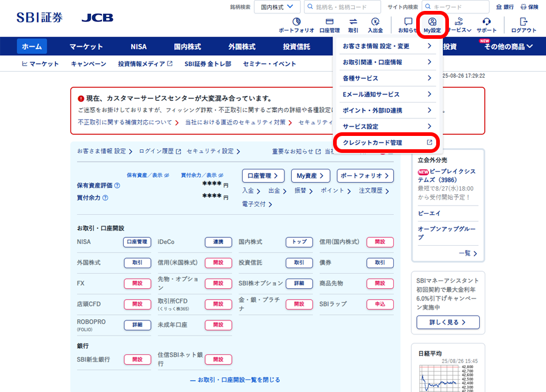546x392 pixels.
Task: Click 詳しく見る button in campaign banner
Action: point(448,322)
